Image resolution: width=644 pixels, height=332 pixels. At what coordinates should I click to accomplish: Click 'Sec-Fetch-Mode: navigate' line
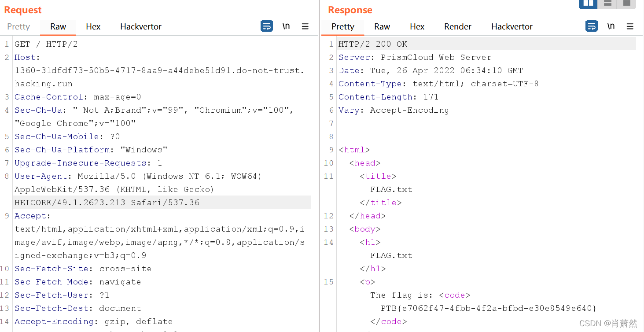78,282
